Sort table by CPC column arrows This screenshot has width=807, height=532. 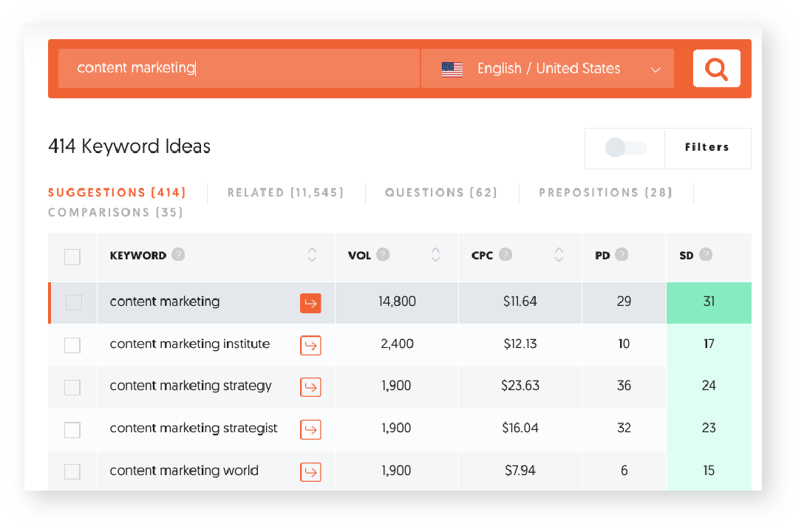pos(559,255)
